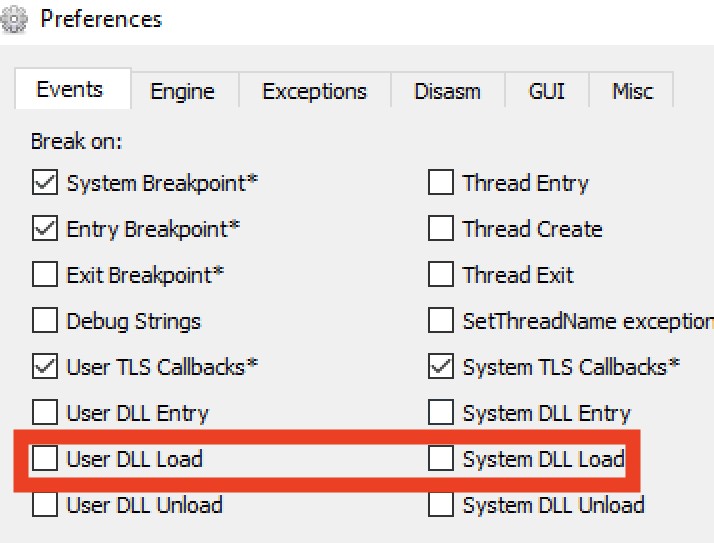Check the User DLL Load box
Screen dimensions: 714x543
pos(45,459)
